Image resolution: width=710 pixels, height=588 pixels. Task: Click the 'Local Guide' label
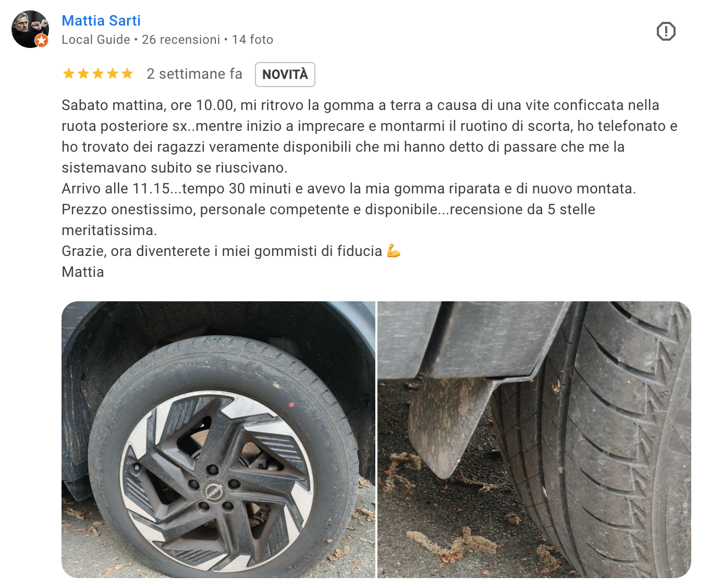click(x=96, y=40)
